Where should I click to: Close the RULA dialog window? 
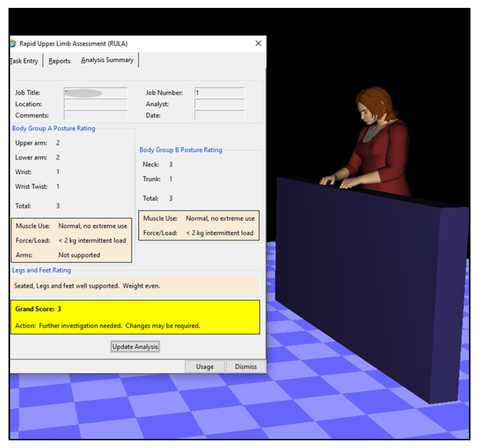[x=258, y=43]
